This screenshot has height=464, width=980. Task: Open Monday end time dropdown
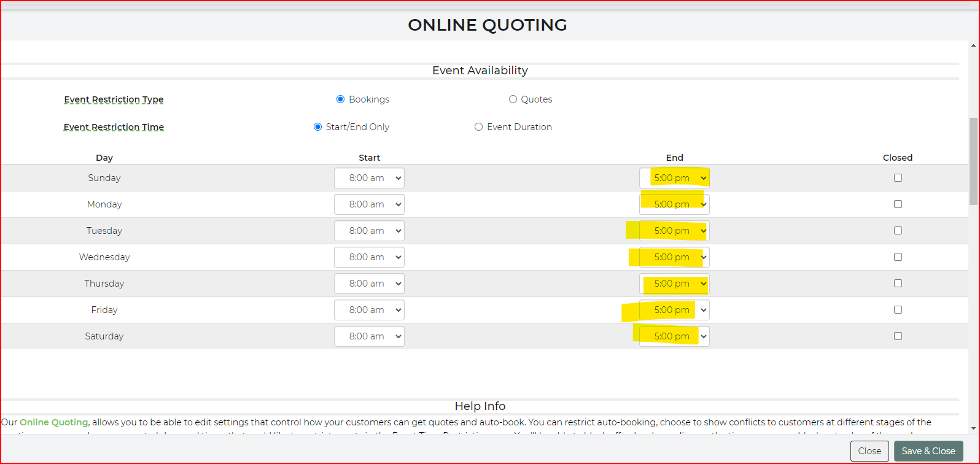(x=674, y=204)
